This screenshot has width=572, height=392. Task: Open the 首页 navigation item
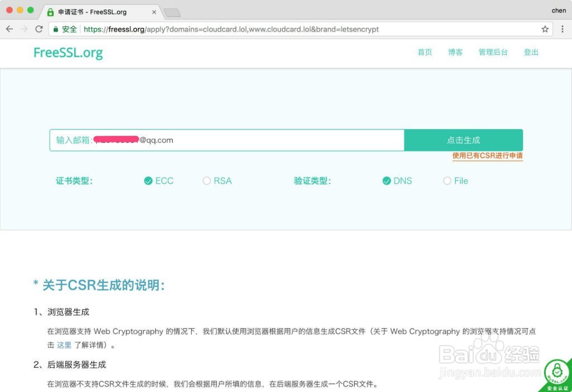pyautogui.click(x=424, y=52)
